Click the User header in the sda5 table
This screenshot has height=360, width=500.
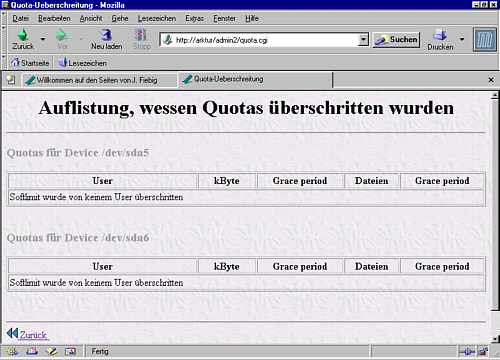click(102, 181)
